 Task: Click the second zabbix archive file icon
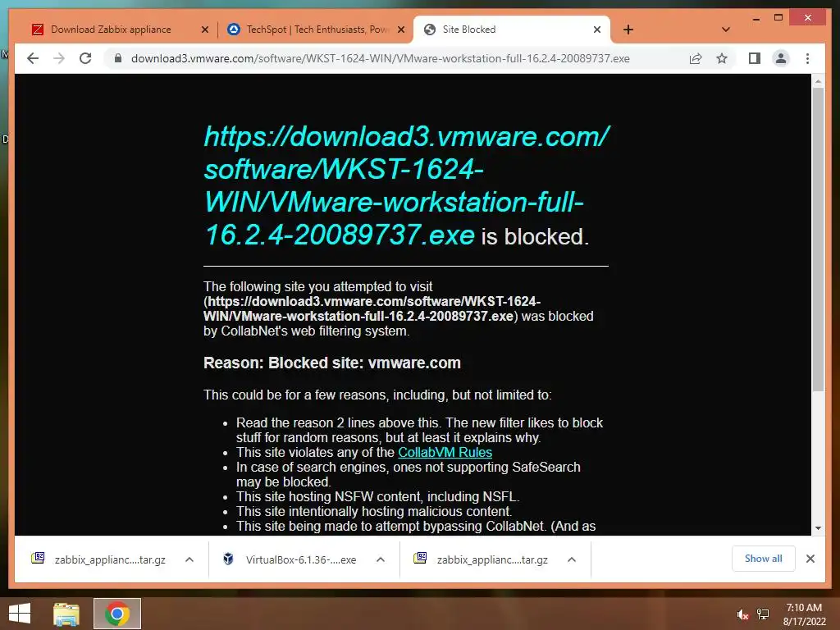point(420,558)
